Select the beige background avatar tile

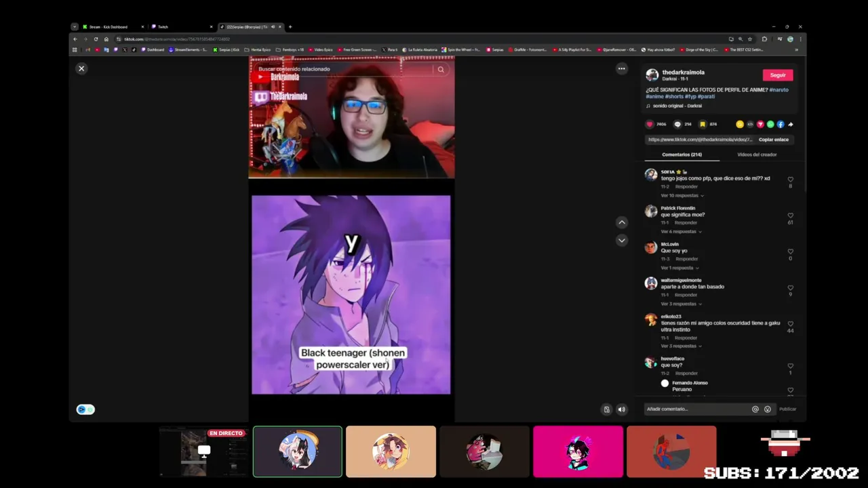[391, 451]
